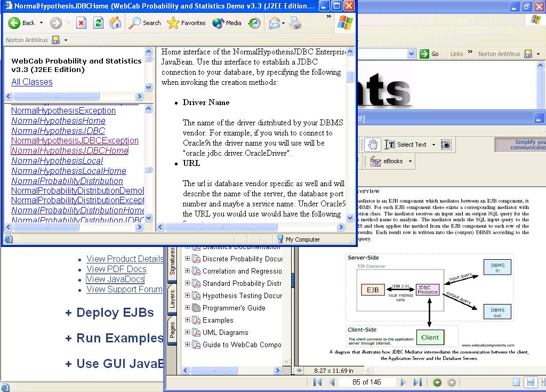Open the All Classes link
This screenshot has width=546, height=392.
pos(32,82)
